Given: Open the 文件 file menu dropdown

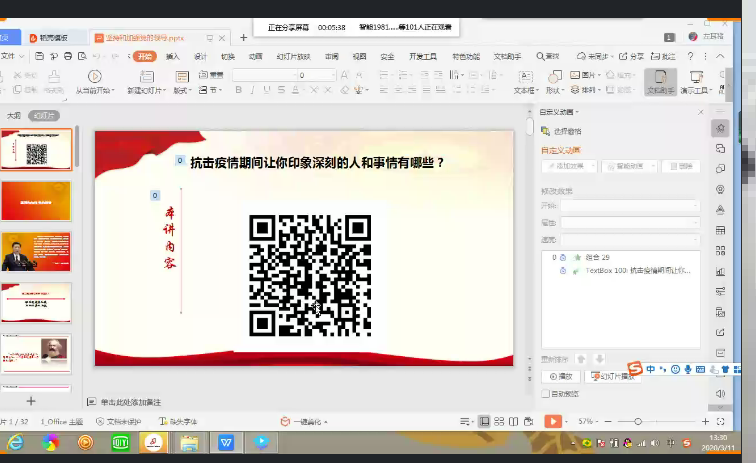Looking at the screenshot, I should pos(13,56).
